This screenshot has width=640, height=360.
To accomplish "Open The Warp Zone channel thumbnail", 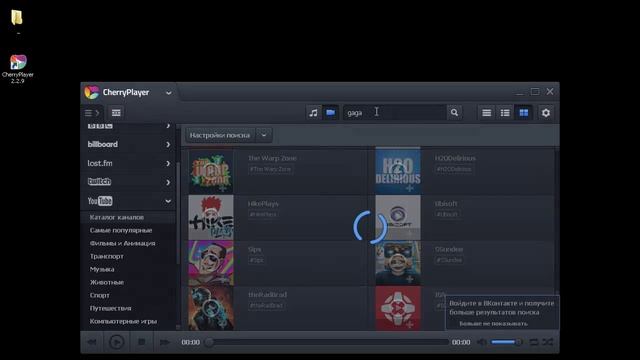I will 211,171.
